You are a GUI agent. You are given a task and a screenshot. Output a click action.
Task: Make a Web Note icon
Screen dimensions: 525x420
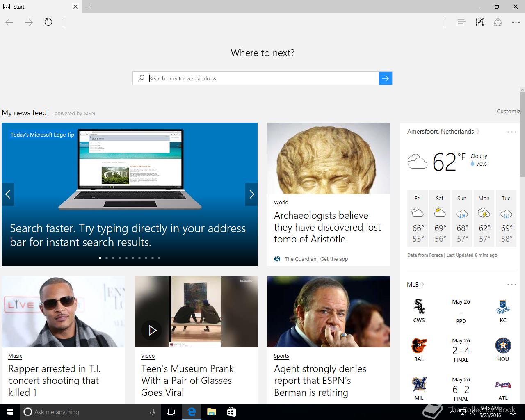[479, 22]
